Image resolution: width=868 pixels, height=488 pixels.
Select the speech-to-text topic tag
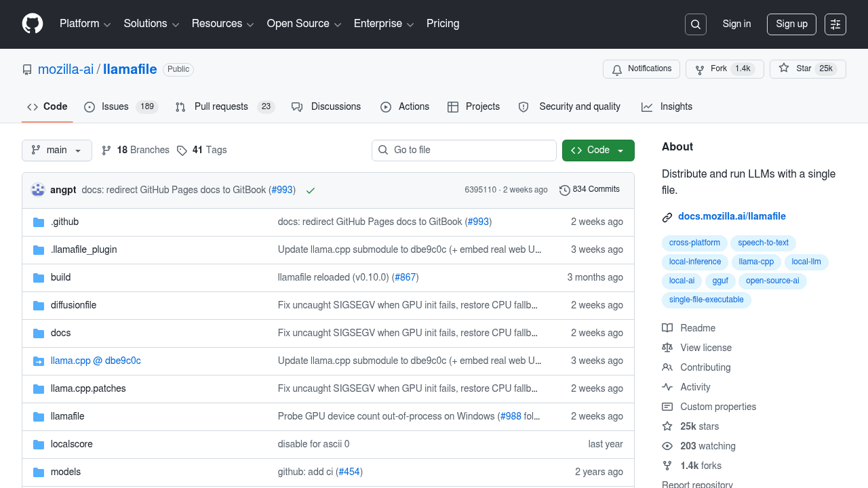pyautogui.click(x=764, y=243)
